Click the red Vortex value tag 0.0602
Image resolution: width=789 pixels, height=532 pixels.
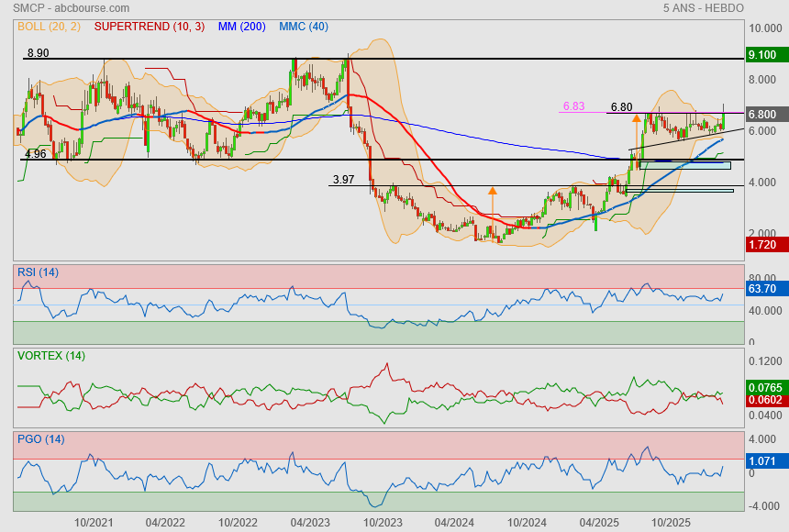click(765, 401)
